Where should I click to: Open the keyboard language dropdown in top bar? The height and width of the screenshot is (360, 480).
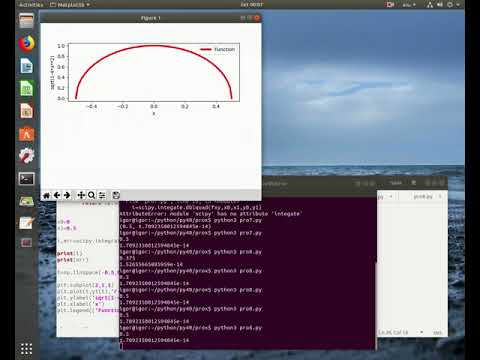coord(409,5)
